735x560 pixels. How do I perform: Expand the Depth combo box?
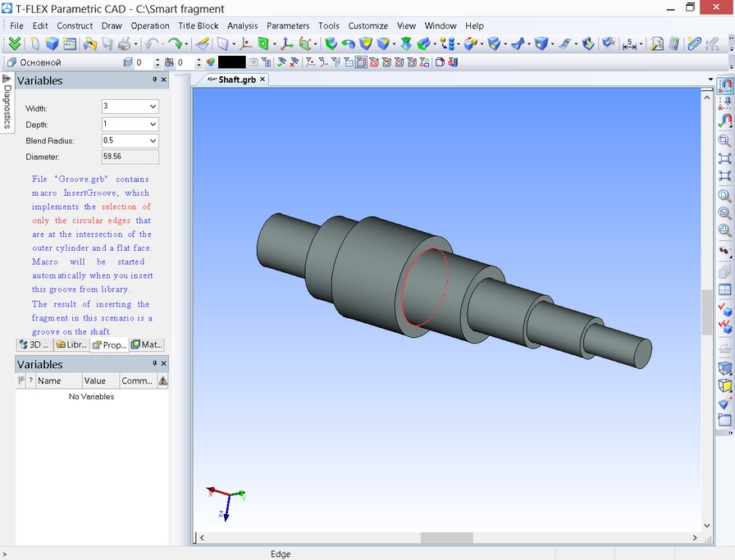pos(153,124)
